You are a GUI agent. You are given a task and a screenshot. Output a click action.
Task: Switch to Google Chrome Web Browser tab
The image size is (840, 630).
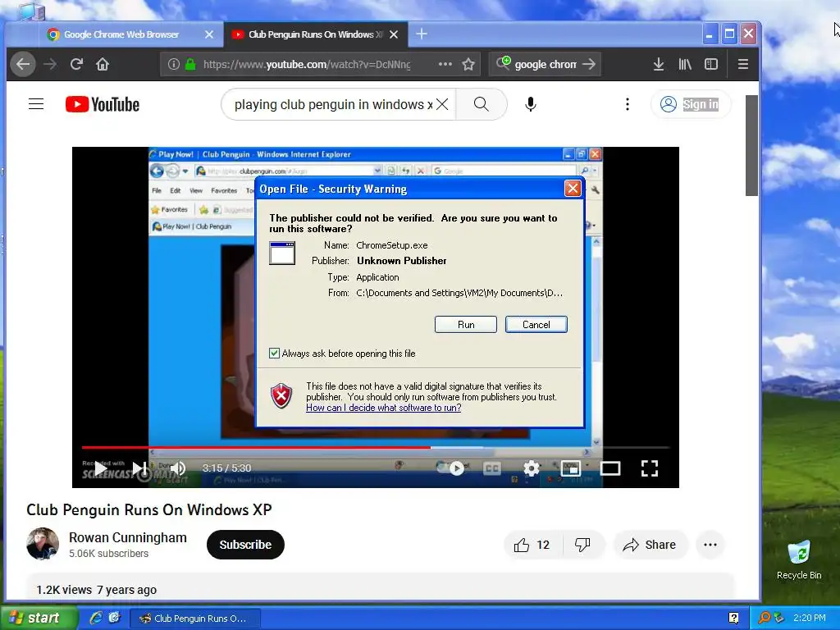click(x=121, y=34)
